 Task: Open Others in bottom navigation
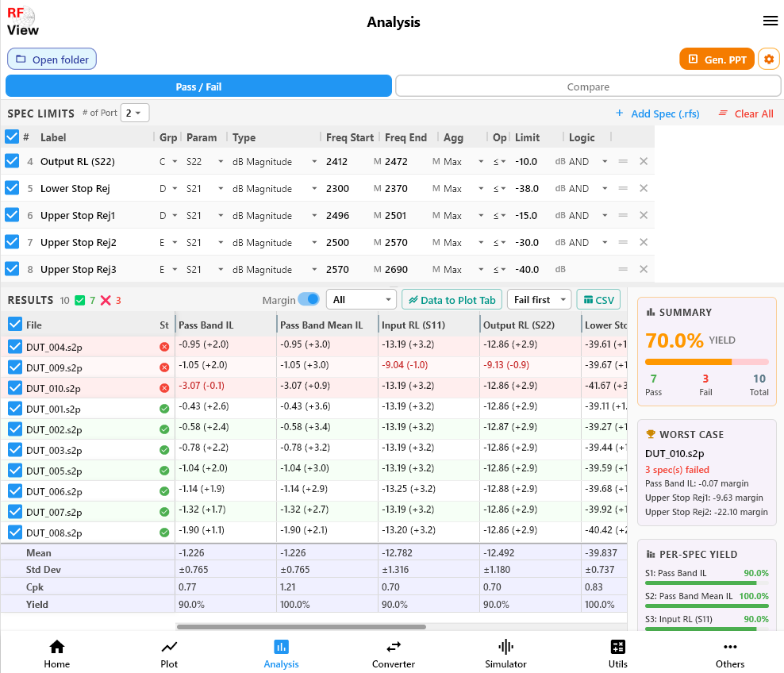click(x=730, y=654)
